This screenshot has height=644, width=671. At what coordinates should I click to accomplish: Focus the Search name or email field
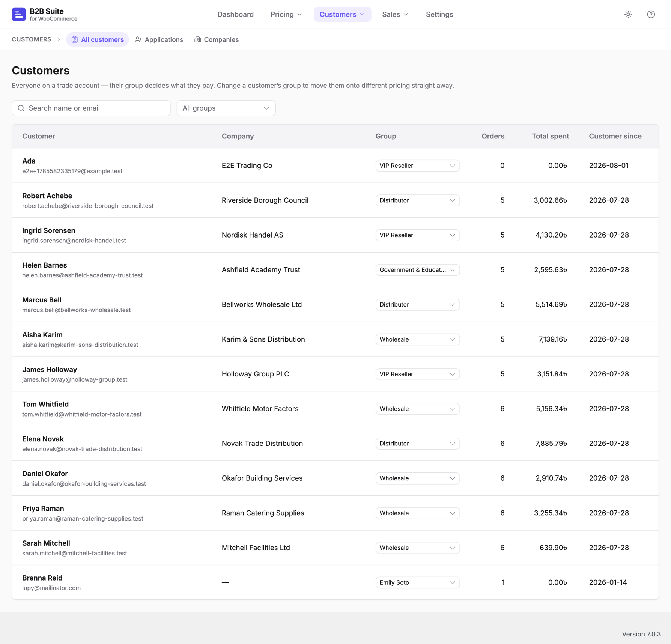[91, 108]
